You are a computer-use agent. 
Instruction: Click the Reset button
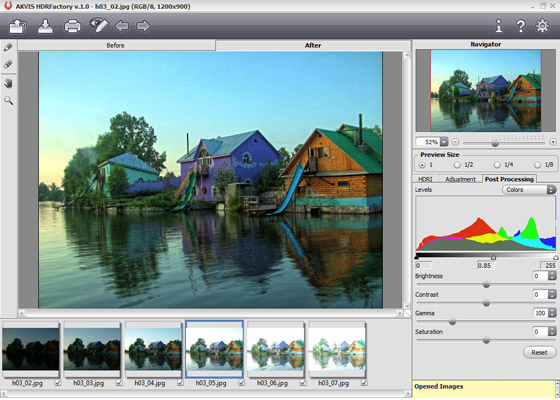(x=539, y=352)
